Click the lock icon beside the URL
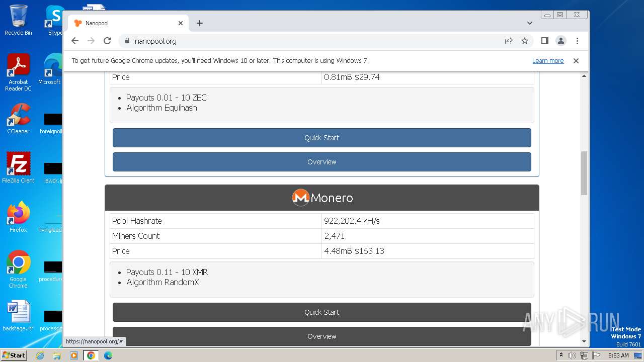 click(x=127, y=41)
